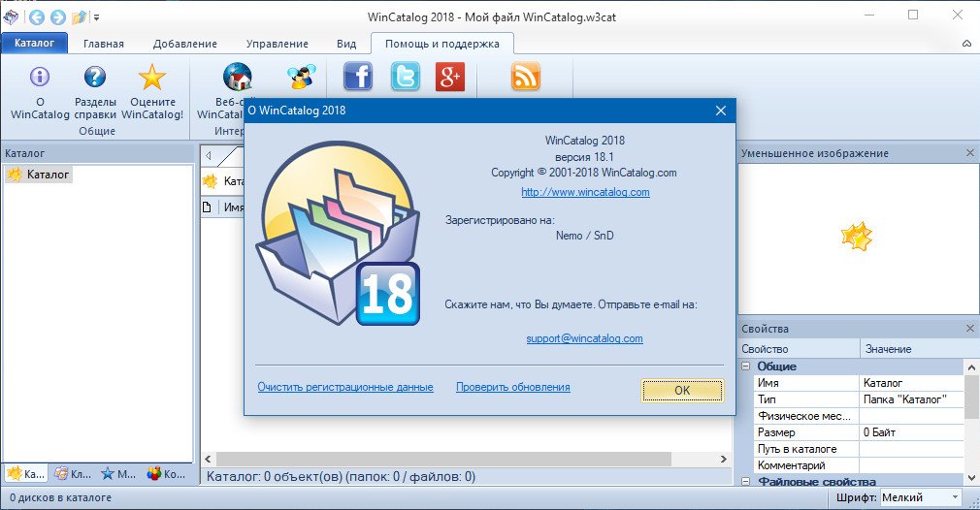The image size is (980, 510).
Task: Switch to the Добавление ribbon tab
Action: pos(185,44)
